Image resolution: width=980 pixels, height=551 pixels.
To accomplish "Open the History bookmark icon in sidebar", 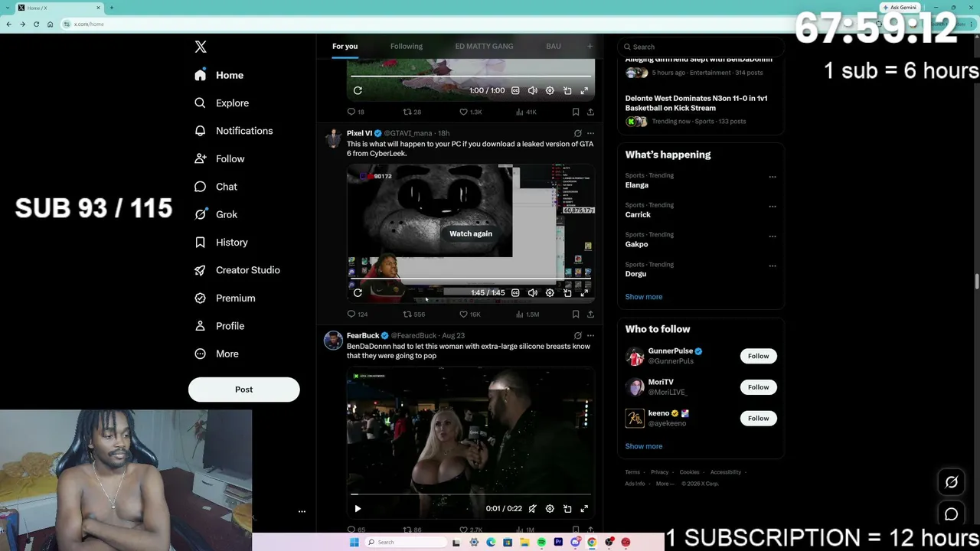I will [x=200, y=243].
